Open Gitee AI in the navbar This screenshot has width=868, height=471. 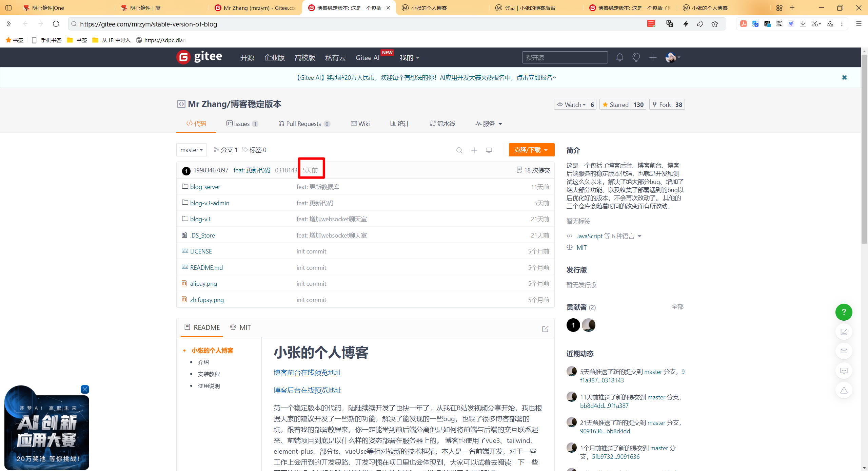(368, 58)
